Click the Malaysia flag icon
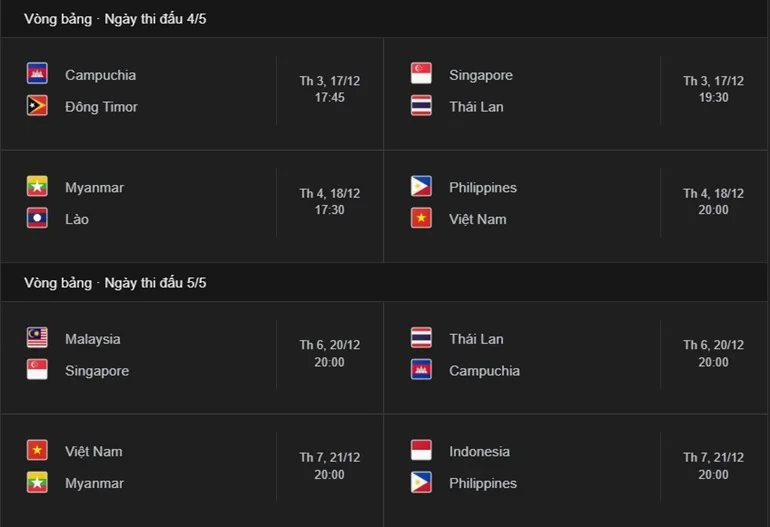The image size is (770, 527). pyautogui.click(x=37, y=338)
